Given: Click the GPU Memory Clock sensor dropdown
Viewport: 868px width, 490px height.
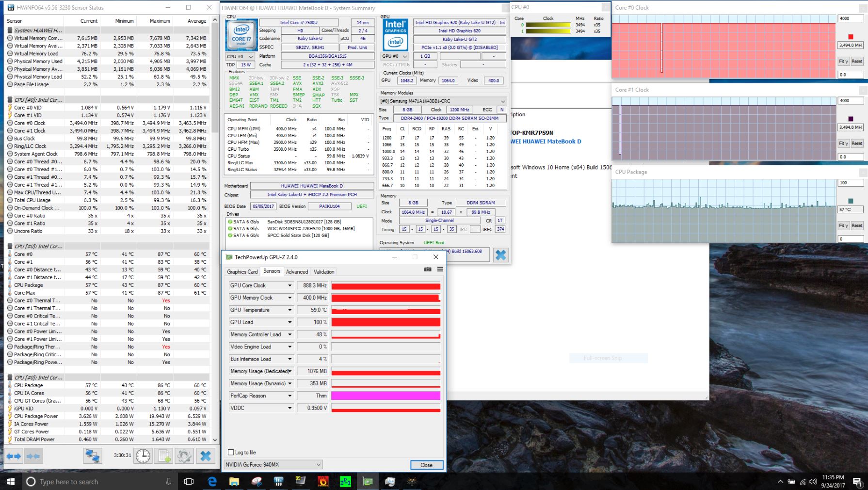Looking at the screenshot, I should 289,298.
